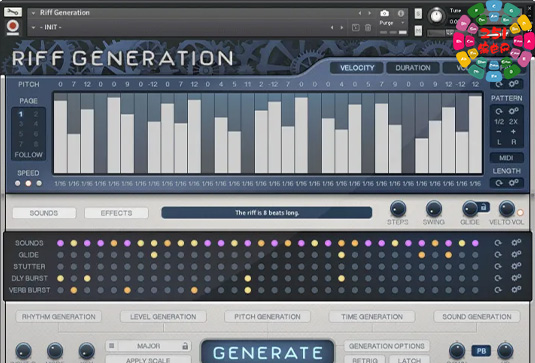Open the MAJOR scale menu

148,346
